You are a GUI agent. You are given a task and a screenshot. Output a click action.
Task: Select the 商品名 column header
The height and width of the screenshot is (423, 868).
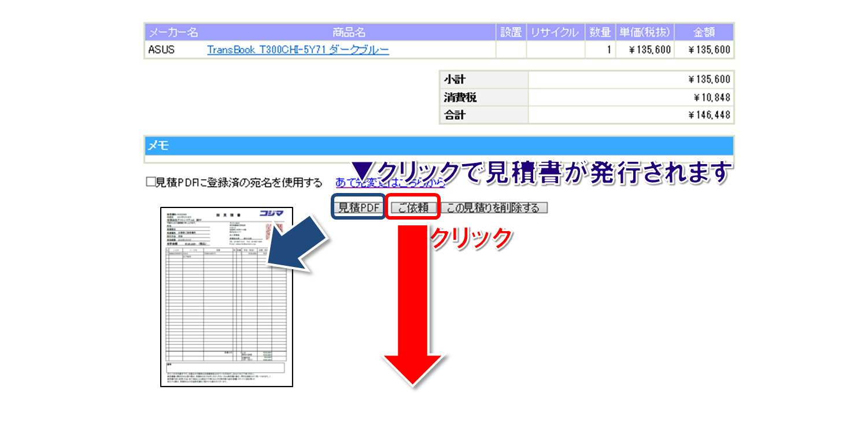pyautogui.click(x=349, y=32)
